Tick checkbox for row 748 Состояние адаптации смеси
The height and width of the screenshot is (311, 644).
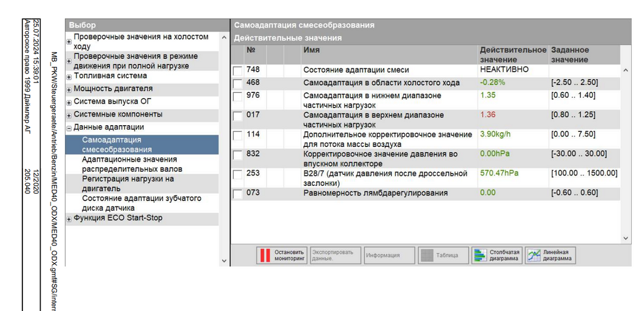[237, 71]
